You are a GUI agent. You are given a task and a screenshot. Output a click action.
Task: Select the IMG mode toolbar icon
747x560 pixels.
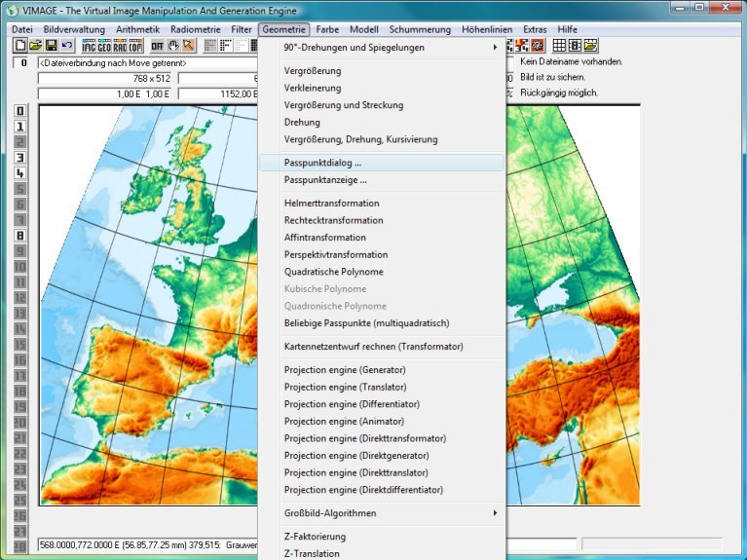click(x=89, y=46)
